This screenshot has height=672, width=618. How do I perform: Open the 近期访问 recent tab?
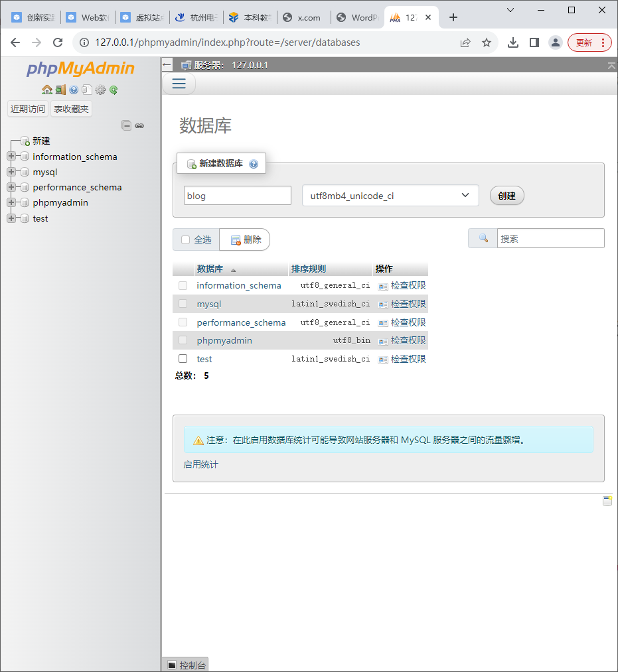[28, 109]
